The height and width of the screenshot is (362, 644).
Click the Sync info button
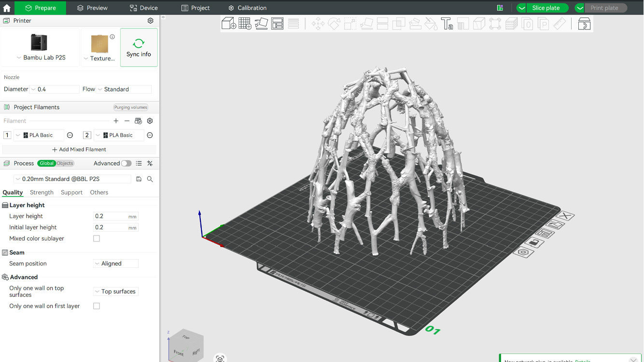(x=139, y=47)
